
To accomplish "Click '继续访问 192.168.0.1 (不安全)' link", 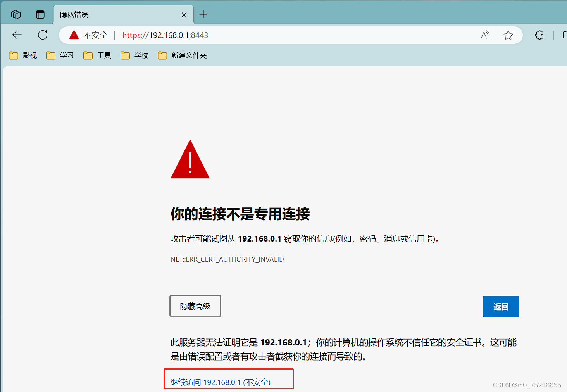I will click(x=221, y=382).
